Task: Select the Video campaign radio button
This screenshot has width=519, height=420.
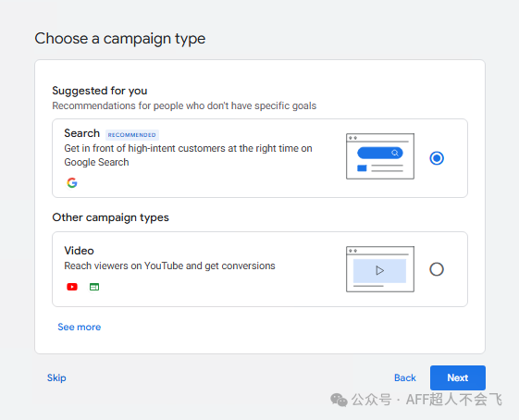Action: (437, 269)
